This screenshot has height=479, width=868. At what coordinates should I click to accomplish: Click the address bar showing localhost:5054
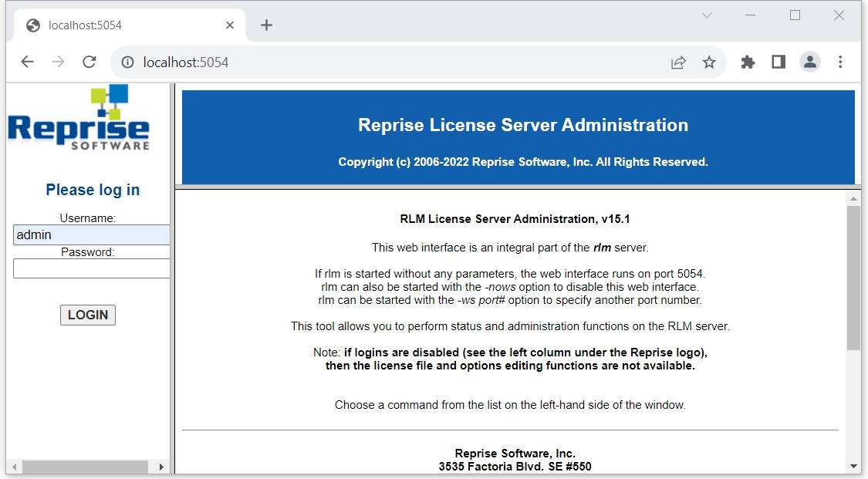pos(386,62)
